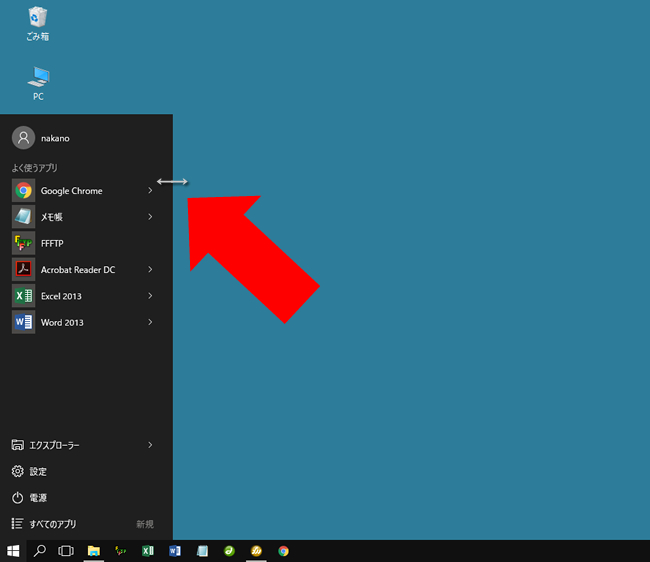Launch メモ帳 from the Start menu list
This screenshot has height=562, width=650.
tap(83, 217)
